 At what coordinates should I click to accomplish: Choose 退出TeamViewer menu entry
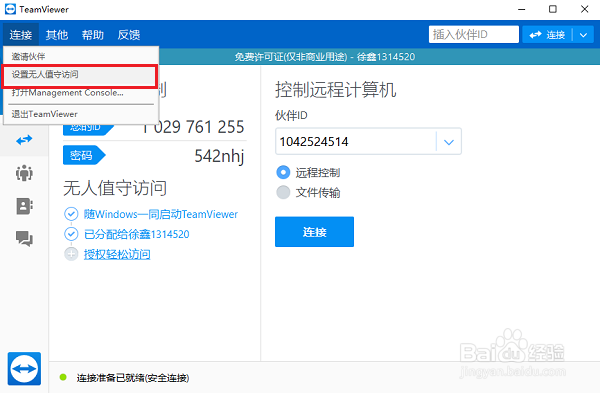click(81, 114)
